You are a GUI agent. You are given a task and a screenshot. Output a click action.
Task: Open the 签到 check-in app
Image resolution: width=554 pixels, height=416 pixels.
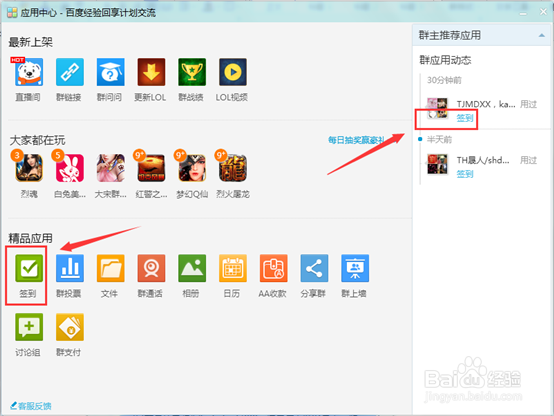(29, 268)
